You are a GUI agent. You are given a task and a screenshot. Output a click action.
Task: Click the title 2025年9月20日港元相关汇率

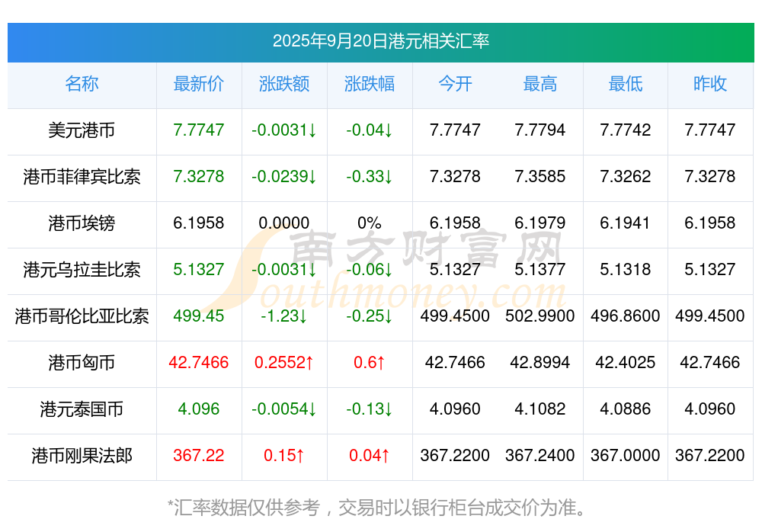(380, 41)
